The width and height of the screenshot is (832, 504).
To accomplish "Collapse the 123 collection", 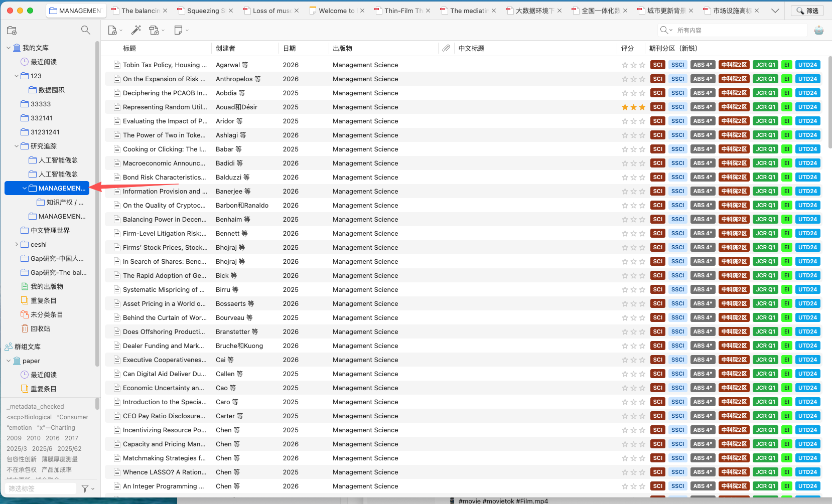I will point(17,76).
